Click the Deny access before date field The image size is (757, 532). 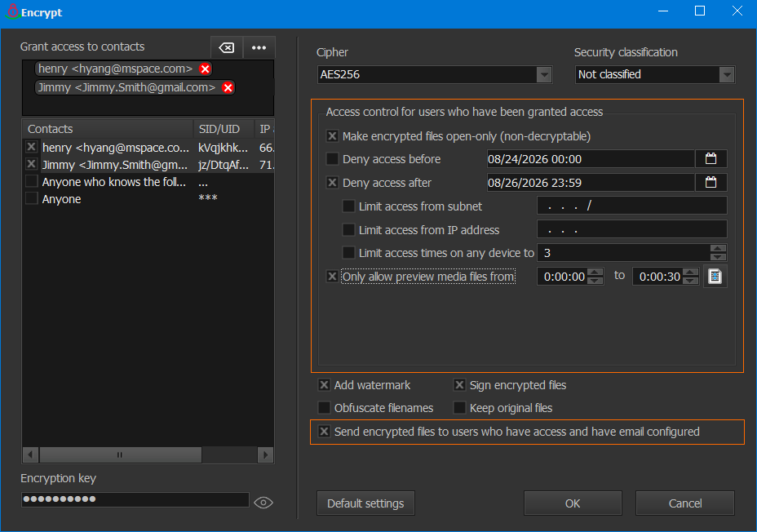pos(591,159)
